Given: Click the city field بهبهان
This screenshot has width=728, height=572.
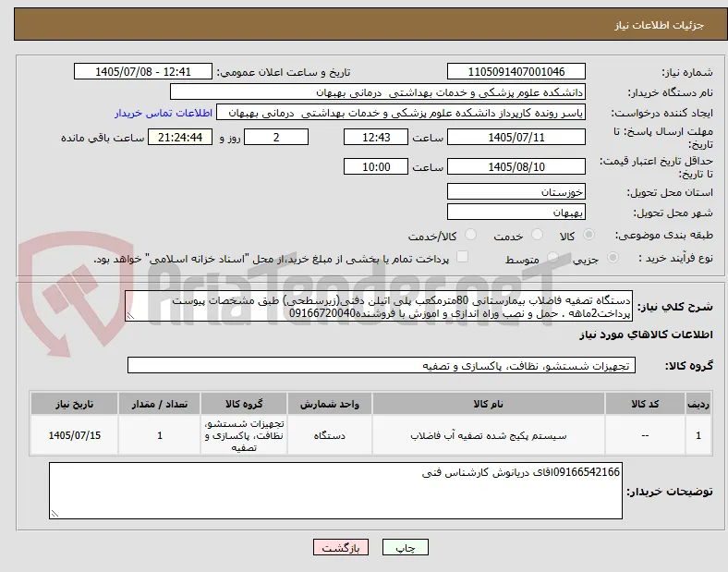Looking at the screenshot, I should coord(516,213).
